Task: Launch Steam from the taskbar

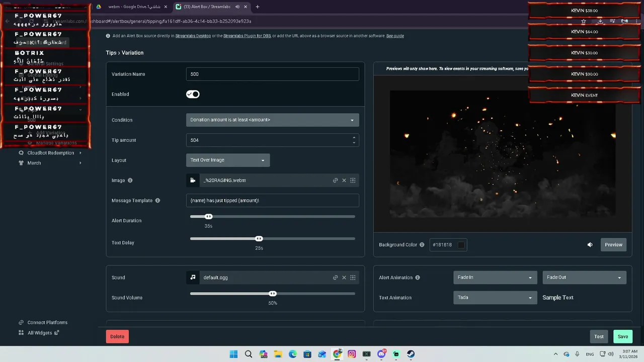Action: click(x=411, y=354)
